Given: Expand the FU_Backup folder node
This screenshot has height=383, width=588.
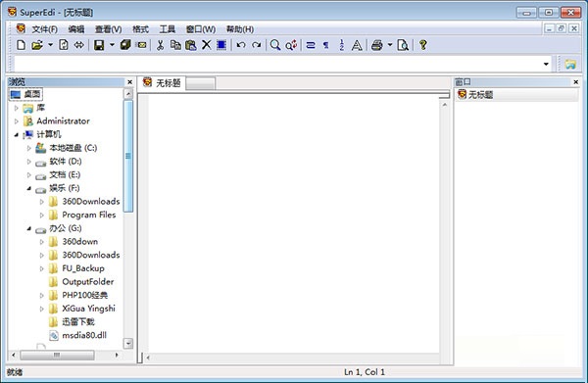Looking at the screenshot, I should point(41,268).
